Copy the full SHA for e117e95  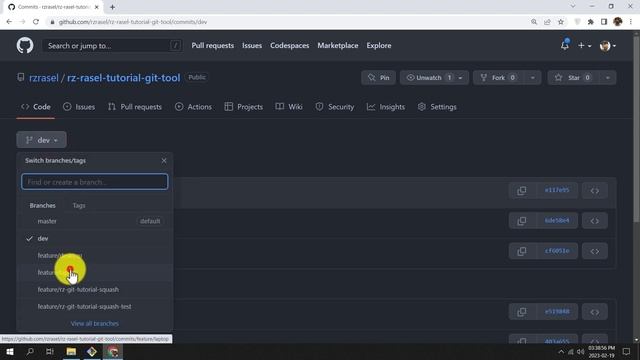521,191
